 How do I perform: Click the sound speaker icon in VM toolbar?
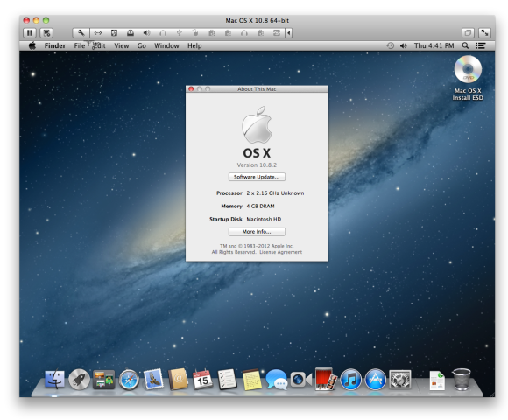point(146,32)
